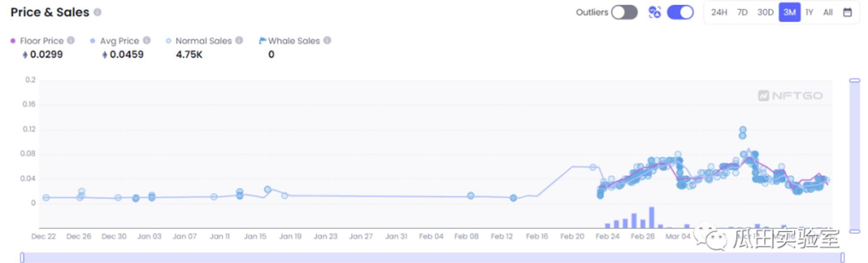The height and width of the screenshot is (263, 868).
Task: Click the Whale Sales flag icon
Action: [x=262, y=40]
